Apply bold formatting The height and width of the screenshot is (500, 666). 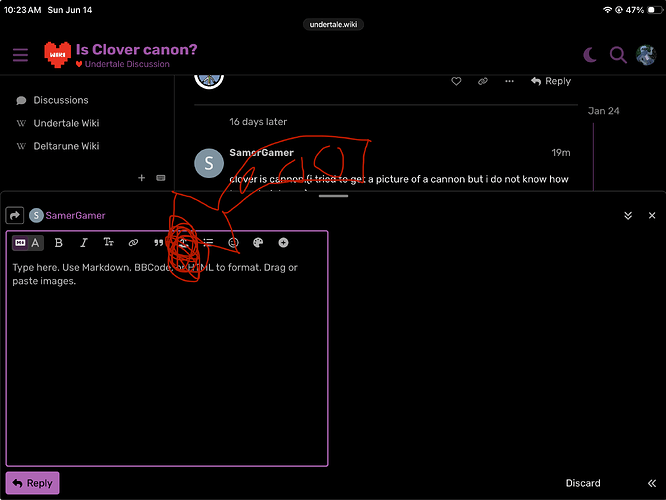click(x=59, y=243)
